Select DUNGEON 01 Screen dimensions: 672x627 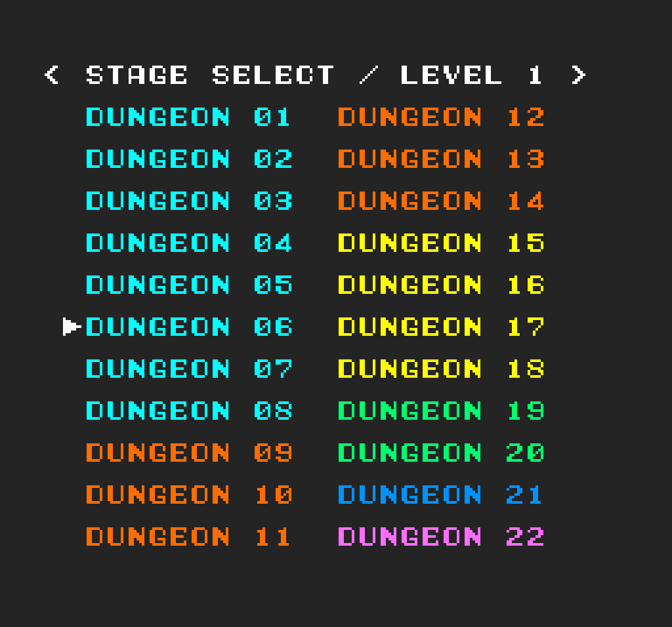tap(189, 117)
